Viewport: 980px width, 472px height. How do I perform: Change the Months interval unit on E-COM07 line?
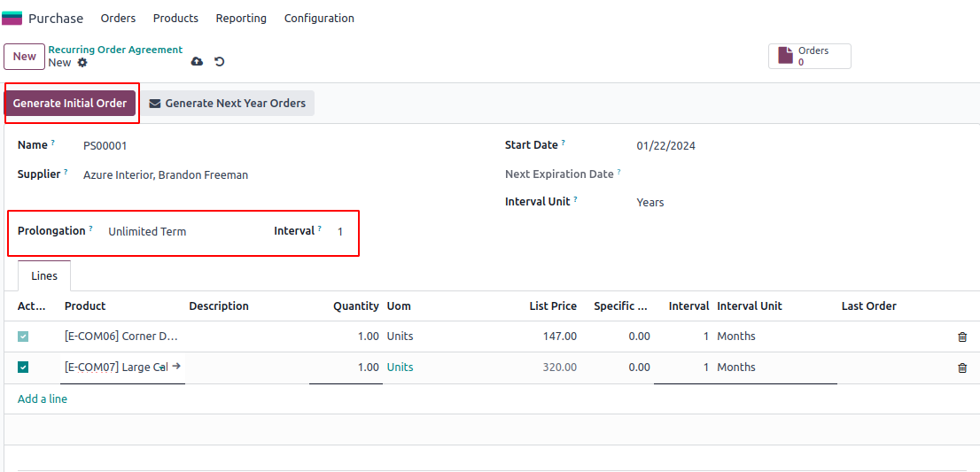pos(771,368)
